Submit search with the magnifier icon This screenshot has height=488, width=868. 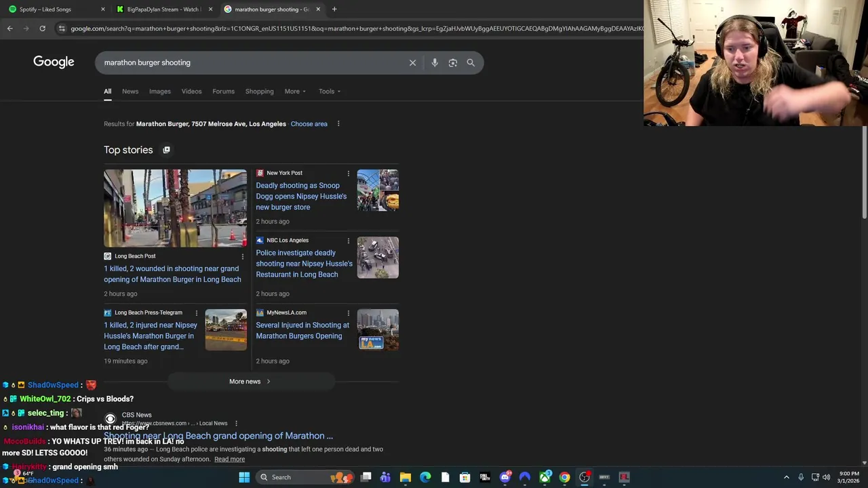click(x=471, y=62)
